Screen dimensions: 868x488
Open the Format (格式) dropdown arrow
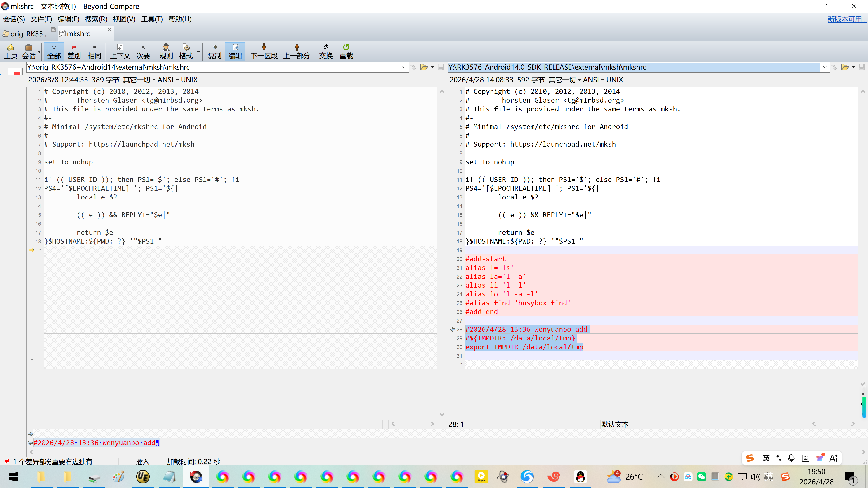pyautogui.click(x=198, y=52)
